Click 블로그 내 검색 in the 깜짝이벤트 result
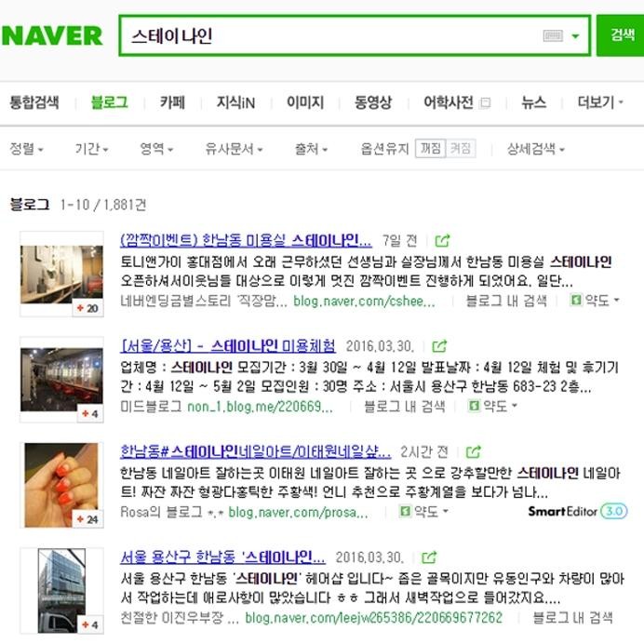Screen dimensions: 644x644 506,301
